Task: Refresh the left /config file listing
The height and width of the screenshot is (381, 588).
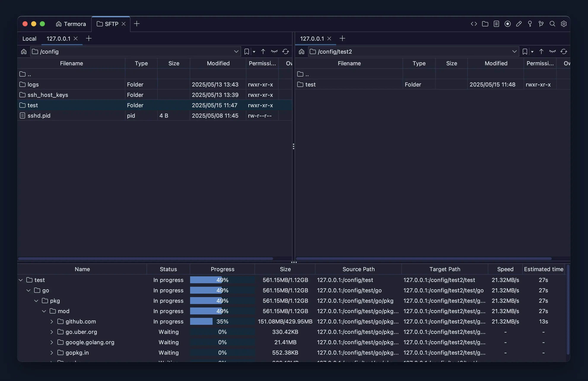Action: click(x=285, y=51)
